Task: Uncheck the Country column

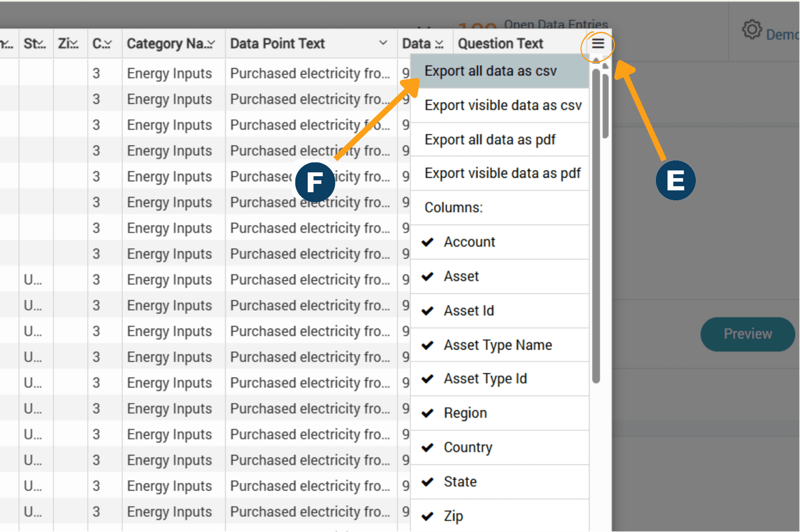Action: (x=500, y=447)
